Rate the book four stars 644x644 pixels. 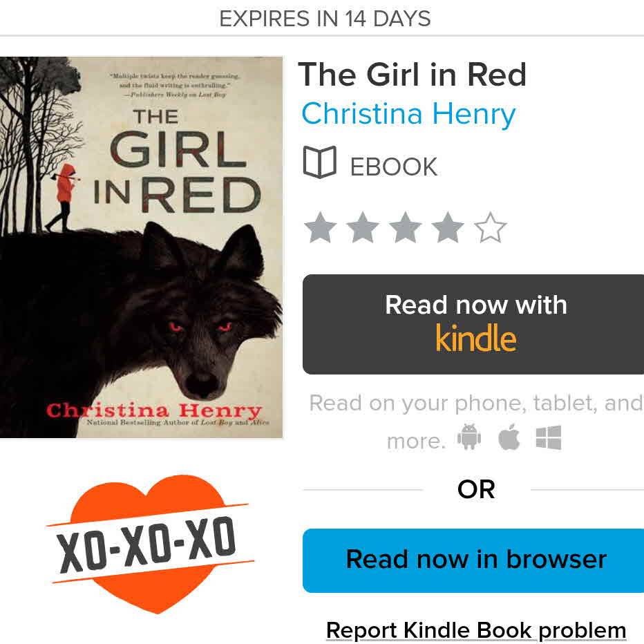(448, 227)
